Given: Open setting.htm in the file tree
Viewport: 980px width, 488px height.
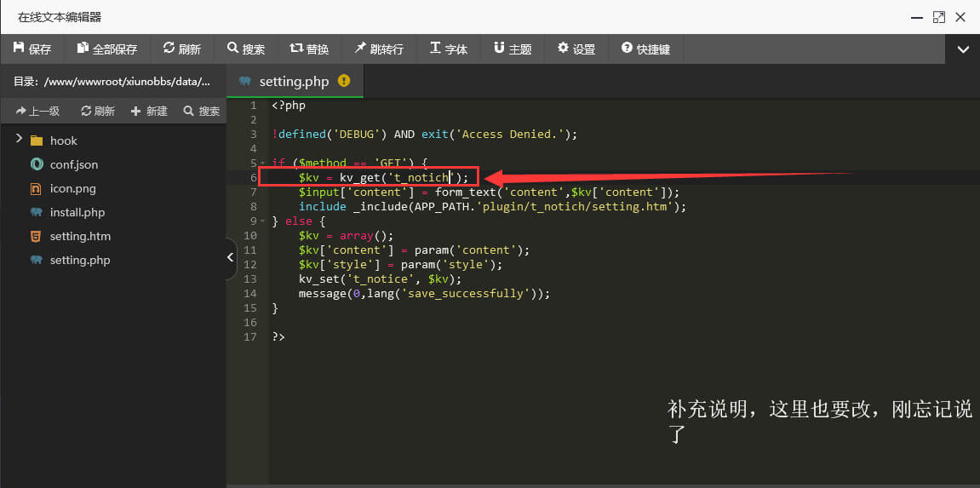Looking at the screenshot, I should point(80,236).
